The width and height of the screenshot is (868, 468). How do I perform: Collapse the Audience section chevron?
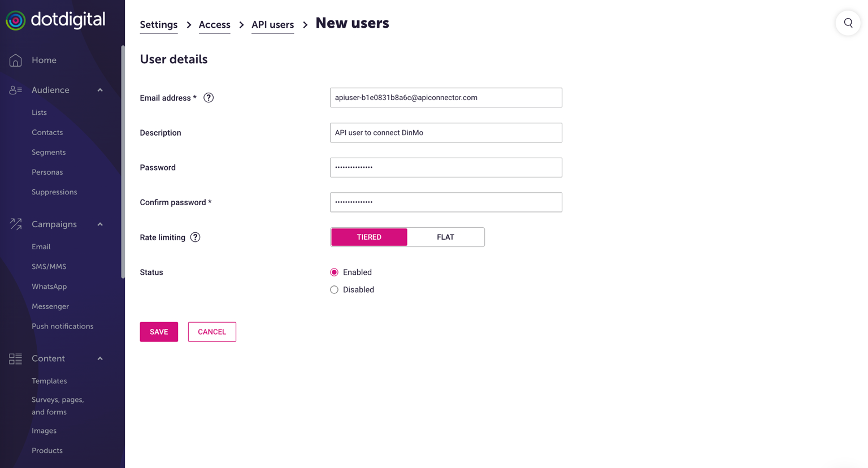[x=100, y=90]
